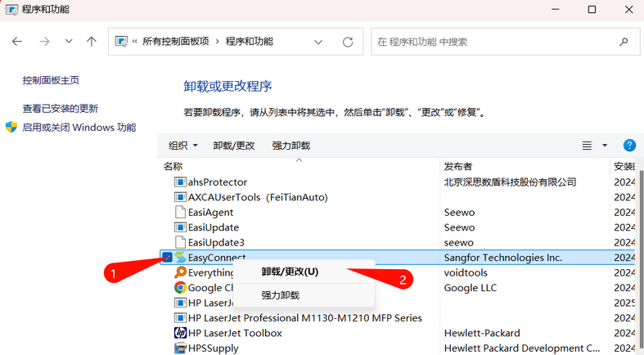
Task: Click the window title bar program icon
Action: point(12,10)
